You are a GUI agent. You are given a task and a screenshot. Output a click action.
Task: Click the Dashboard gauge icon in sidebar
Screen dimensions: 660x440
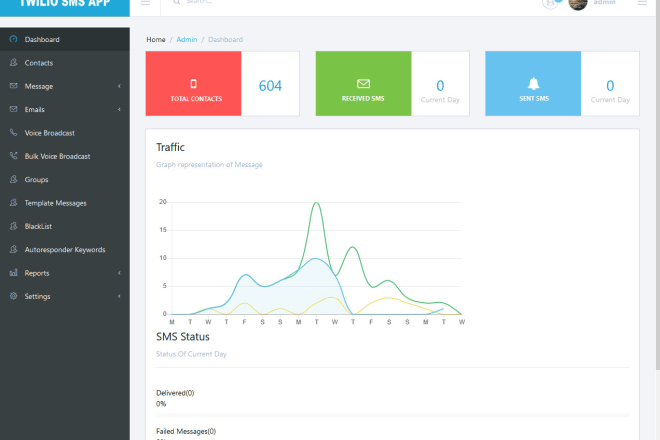pos(13,39)
